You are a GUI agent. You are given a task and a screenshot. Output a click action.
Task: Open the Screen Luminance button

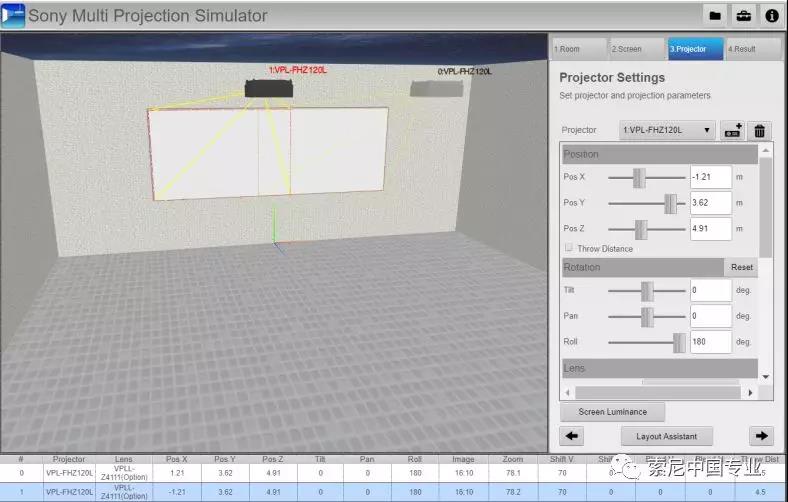(612, 412)
